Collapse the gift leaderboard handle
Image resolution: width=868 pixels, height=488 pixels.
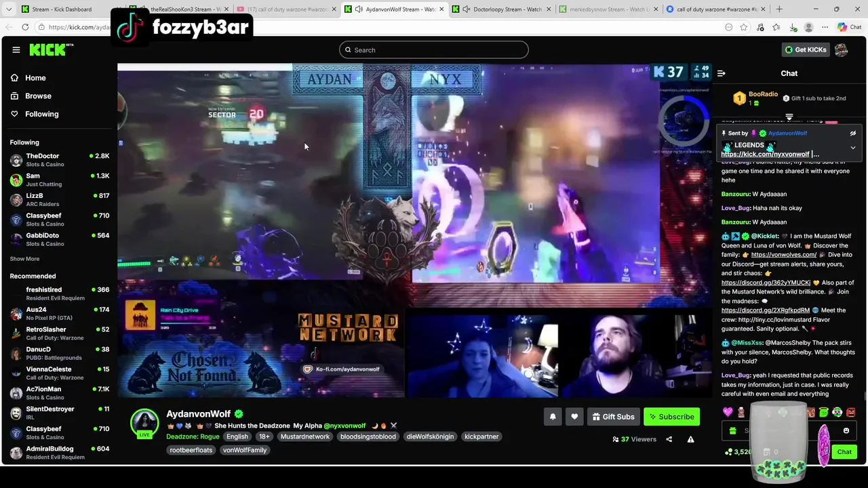789,117
